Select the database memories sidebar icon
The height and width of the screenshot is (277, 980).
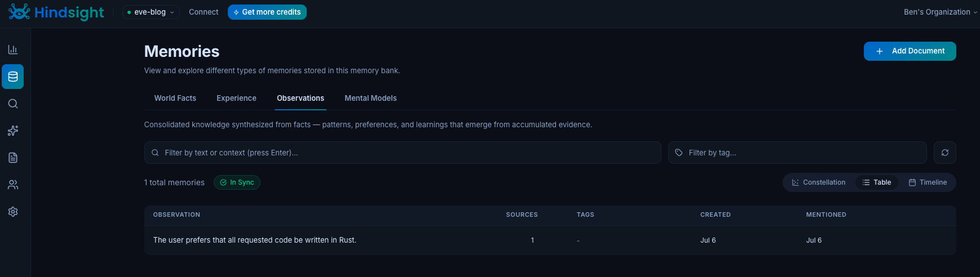(x=13, y=77)
